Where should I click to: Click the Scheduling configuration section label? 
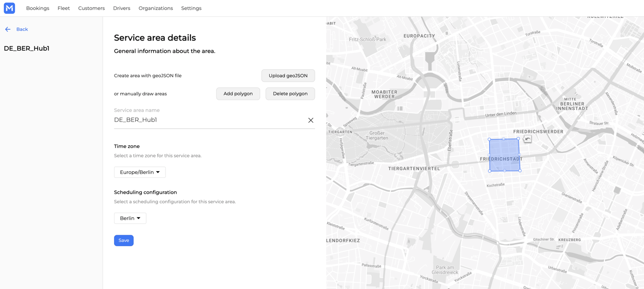point(145,192)
